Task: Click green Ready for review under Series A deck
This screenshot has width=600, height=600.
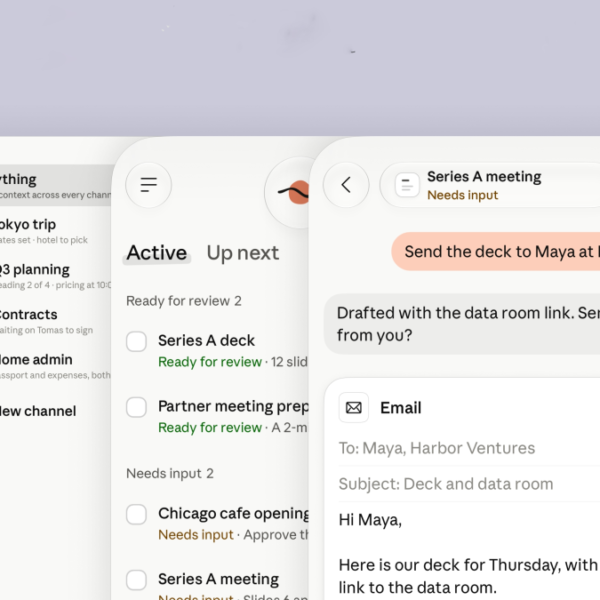Action: coord(210,362)
